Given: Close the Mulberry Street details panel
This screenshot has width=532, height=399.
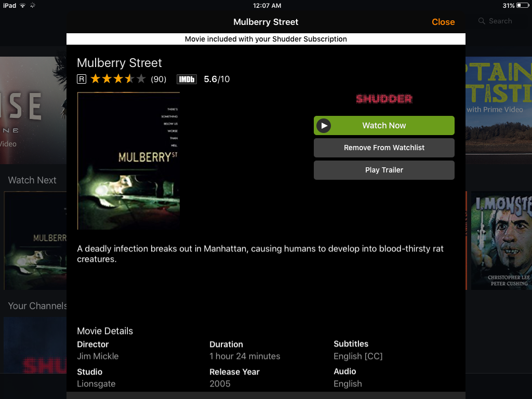Looking at the screenshot, I should click(443, 22).
